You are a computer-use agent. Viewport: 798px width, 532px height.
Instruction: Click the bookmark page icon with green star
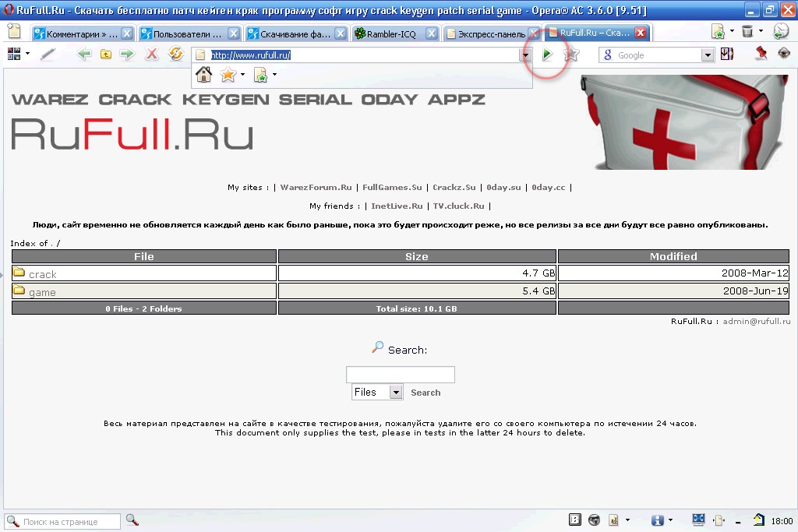tap(260, 75)
